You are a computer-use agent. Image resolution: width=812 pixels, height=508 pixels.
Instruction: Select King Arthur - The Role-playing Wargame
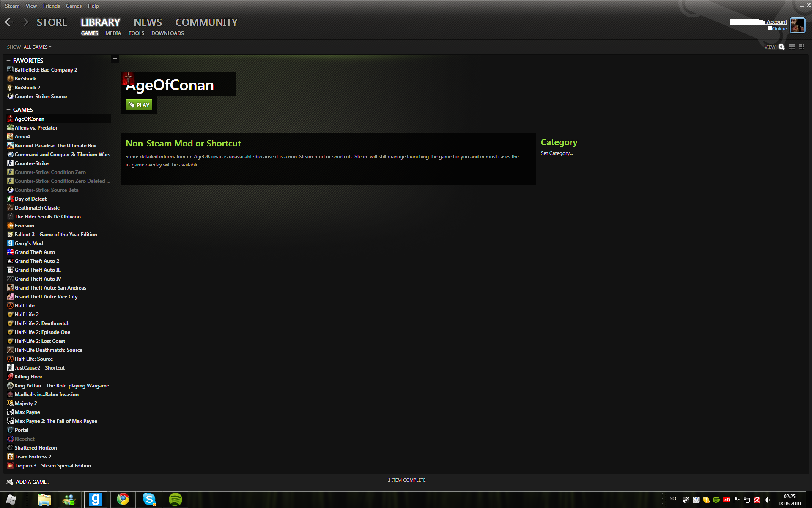58,386
